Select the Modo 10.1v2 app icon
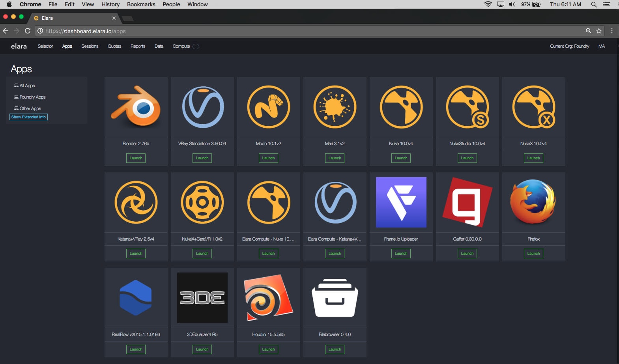This screenshot has width=619, height=364. 269,107
